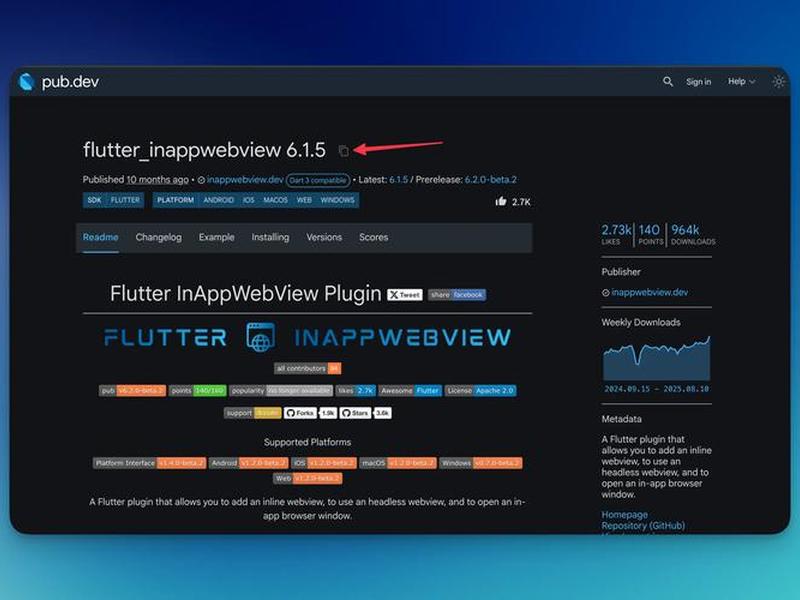Open the Repository (GitHub) link

(x=643, y=526)
